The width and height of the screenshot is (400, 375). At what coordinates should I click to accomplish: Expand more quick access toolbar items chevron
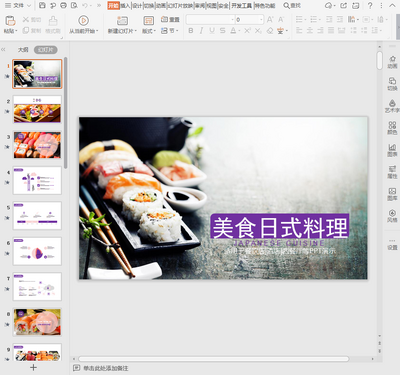tap(99, 5)
